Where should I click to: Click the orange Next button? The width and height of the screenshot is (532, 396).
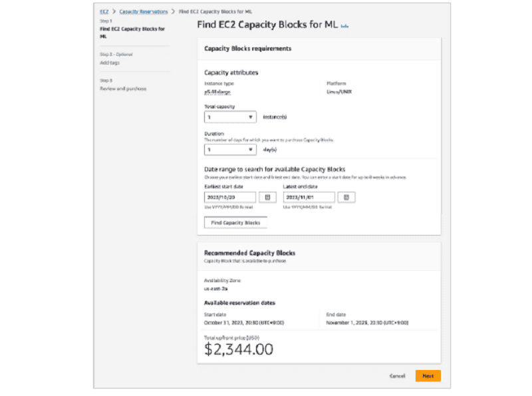428,376
